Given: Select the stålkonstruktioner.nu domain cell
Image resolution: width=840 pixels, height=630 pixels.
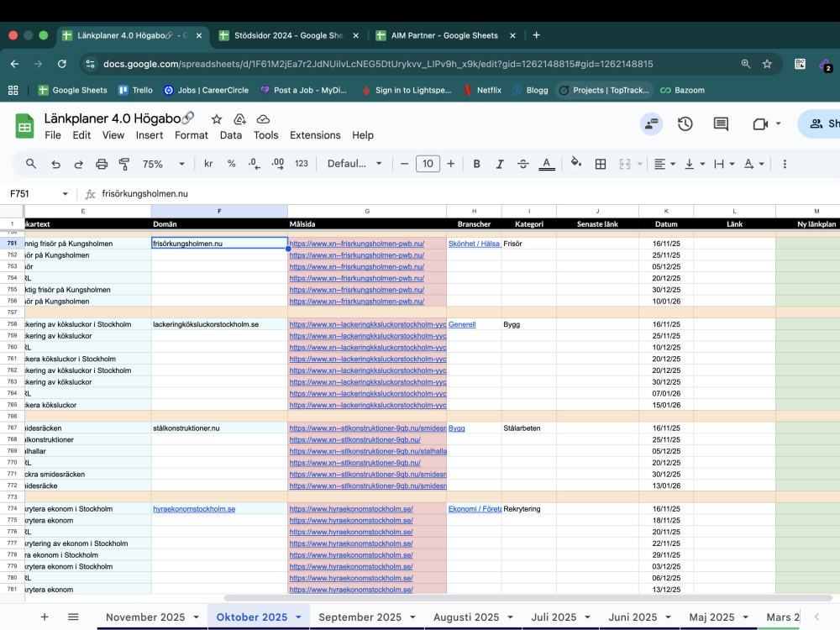Looking at the screenshot, I should tap(219, 428).
